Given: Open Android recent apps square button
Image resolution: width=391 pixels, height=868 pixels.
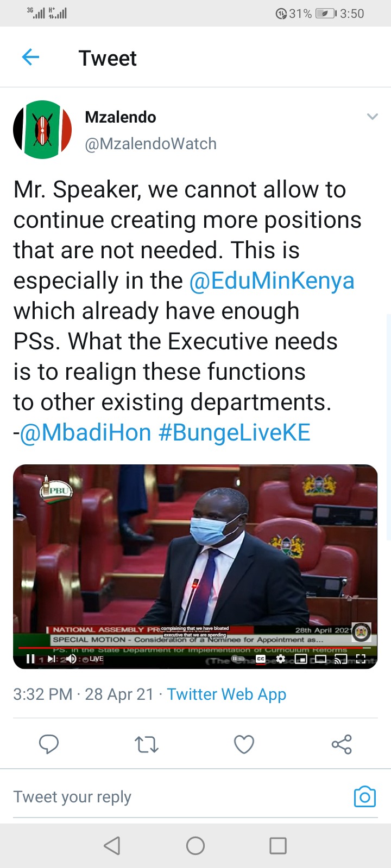Looking at the screenshot, I should click(278, 845).
